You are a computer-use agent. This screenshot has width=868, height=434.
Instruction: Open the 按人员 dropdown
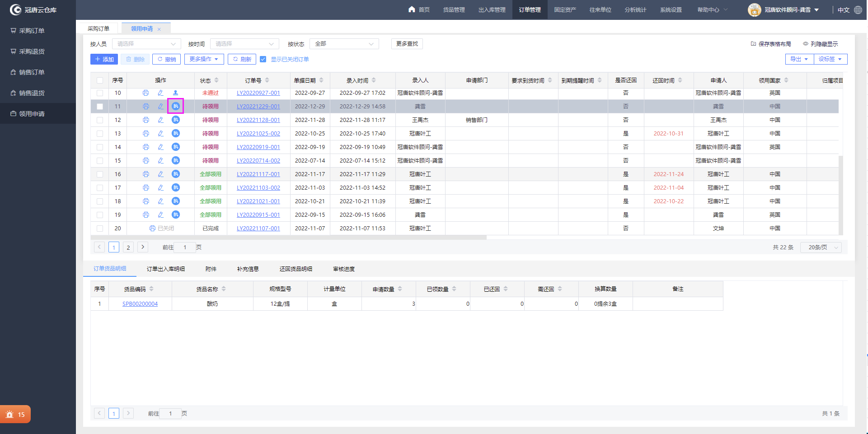(146, 44)
